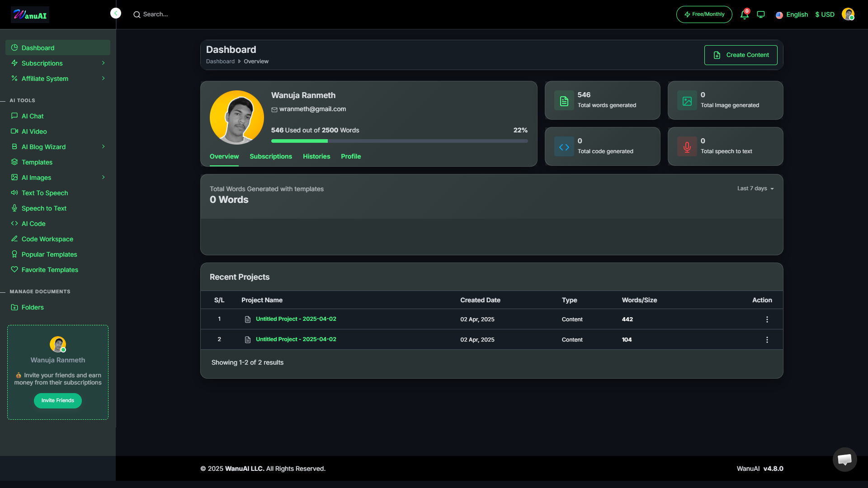This screenshot has height=488, width=868.
Task: Click the words usage progress bar
Action: point(399,141)
